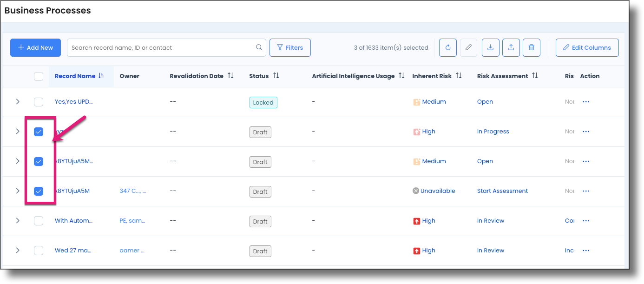Screen dimensions: 644x284
Task: Click the Add New button
Action: pos(35,47)
